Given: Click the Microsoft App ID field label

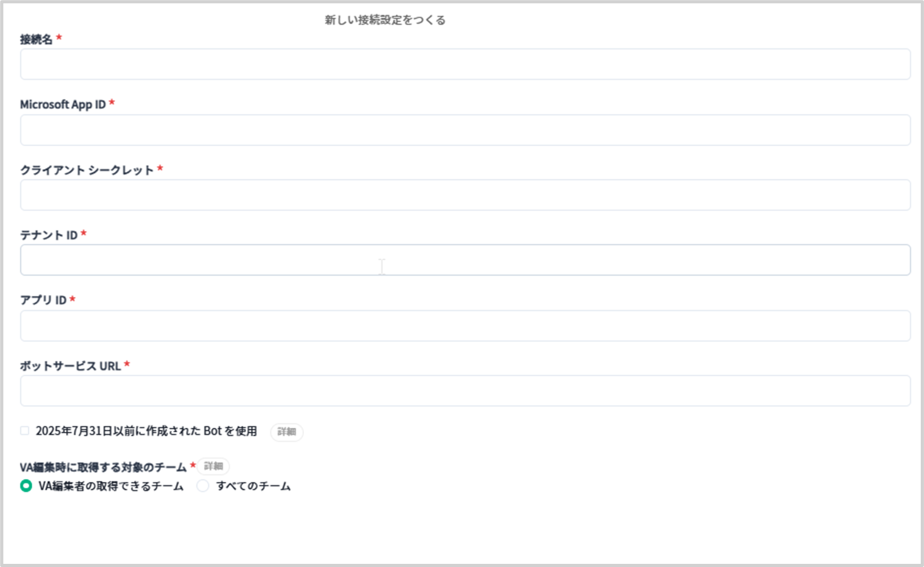Looking at the screenshot, I should point(62,104).
